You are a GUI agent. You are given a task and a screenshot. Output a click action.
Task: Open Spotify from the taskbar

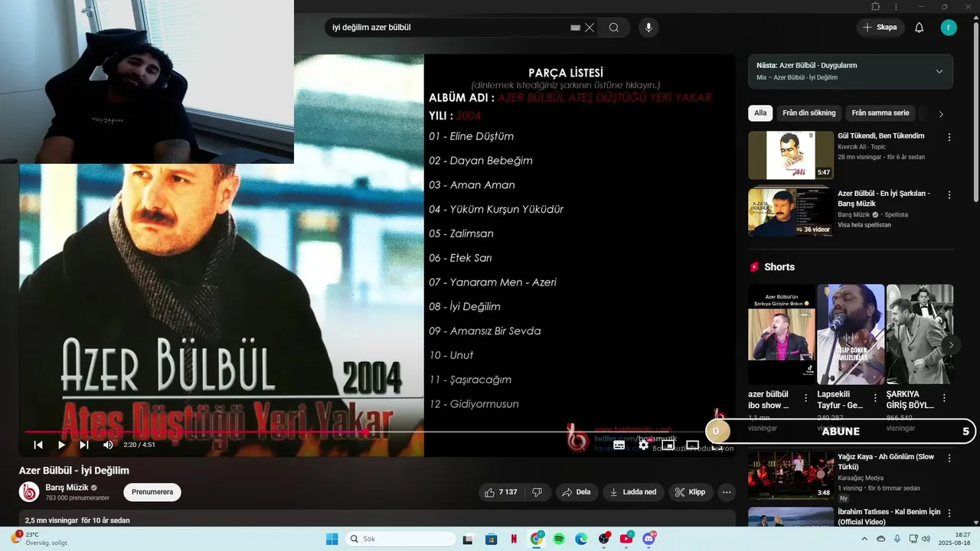pos(559,539)
